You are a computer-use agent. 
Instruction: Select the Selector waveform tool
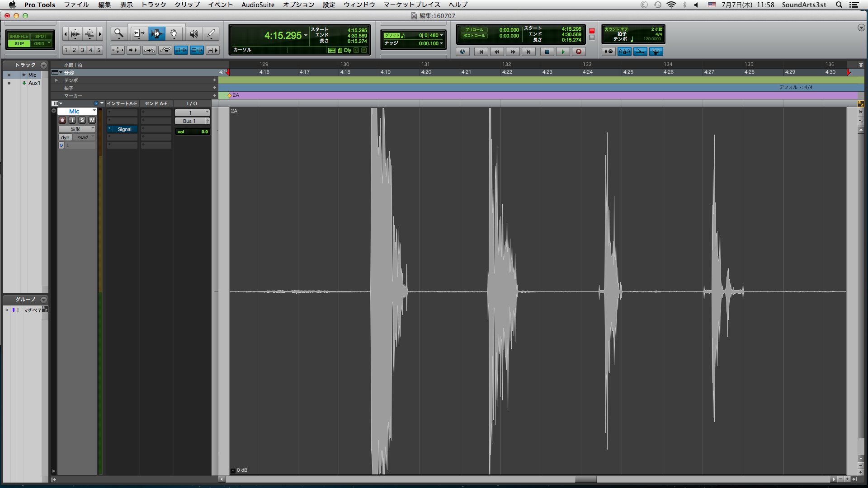tap(156, 34)
